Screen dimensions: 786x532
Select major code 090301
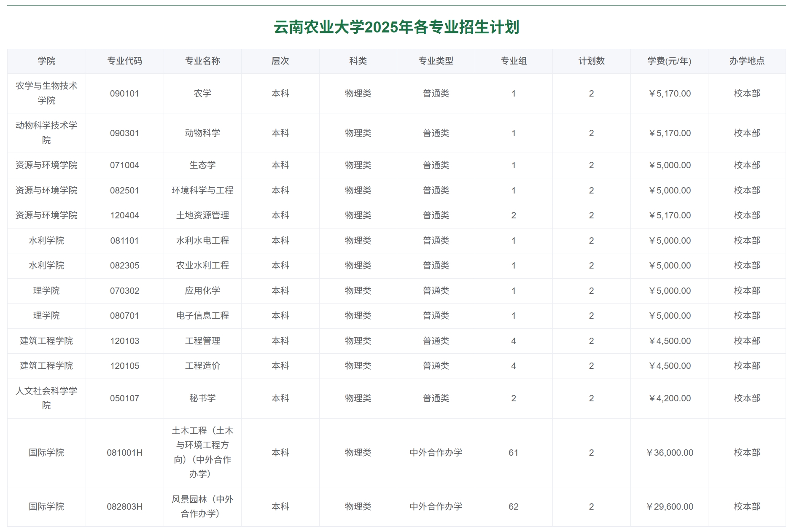tap(125, 133)
